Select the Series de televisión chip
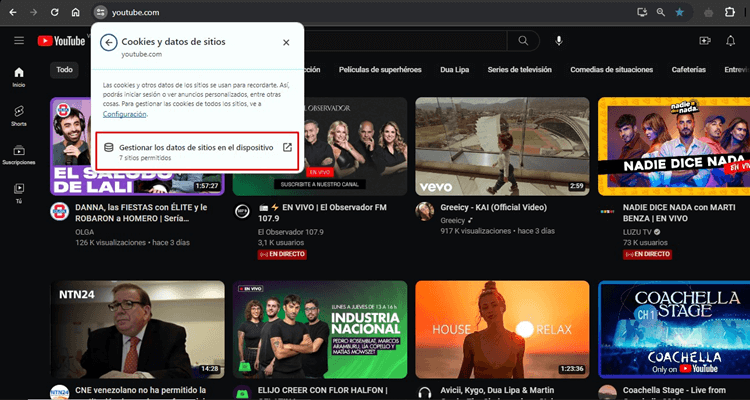The height and width of the screenshot is (400, 750). pos(519,70)
